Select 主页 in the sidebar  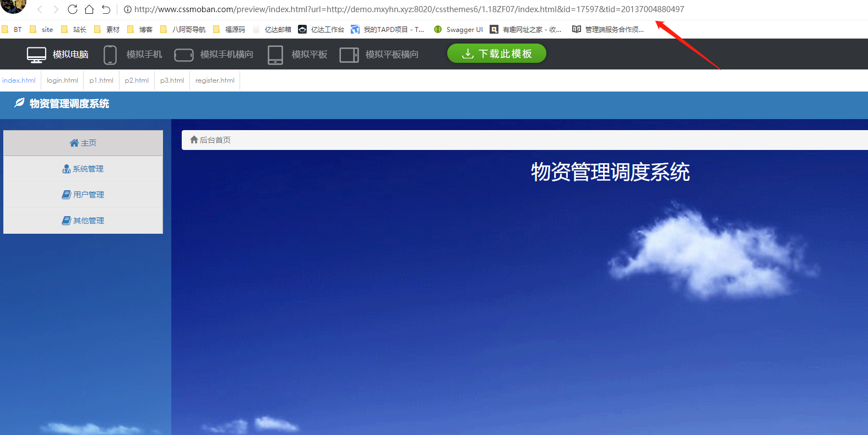pos(83,143)
